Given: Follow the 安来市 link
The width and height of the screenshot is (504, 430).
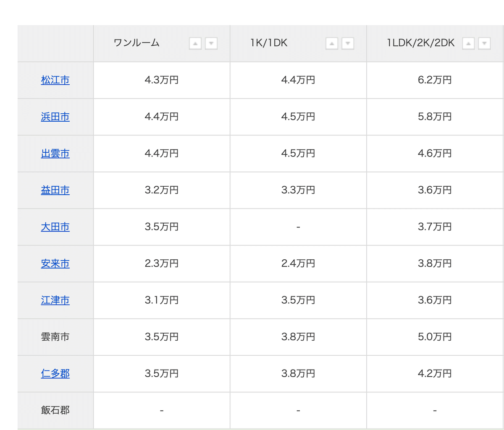Looking at the screenshot, I should click(x=55, y=264).
